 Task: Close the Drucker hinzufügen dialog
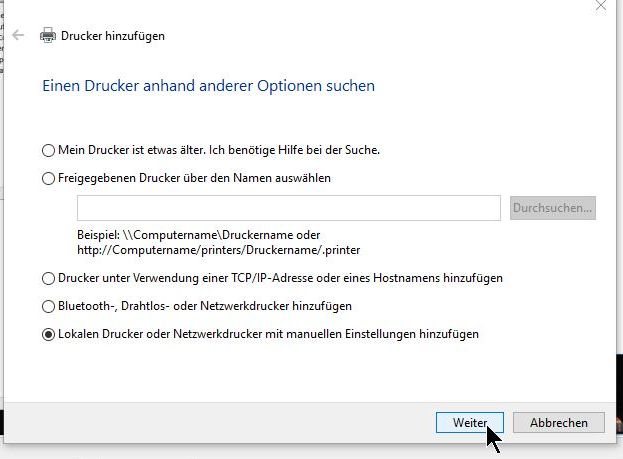click(601, 6)
